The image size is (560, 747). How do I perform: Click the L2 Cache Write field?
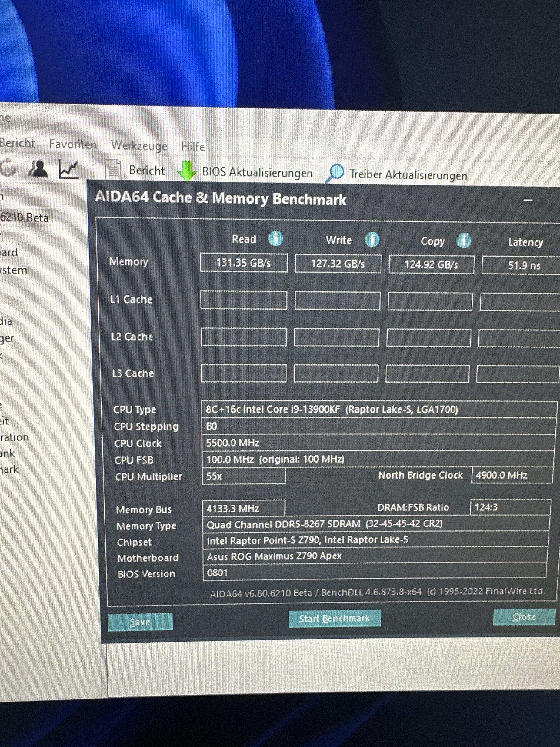coord(336,337)
